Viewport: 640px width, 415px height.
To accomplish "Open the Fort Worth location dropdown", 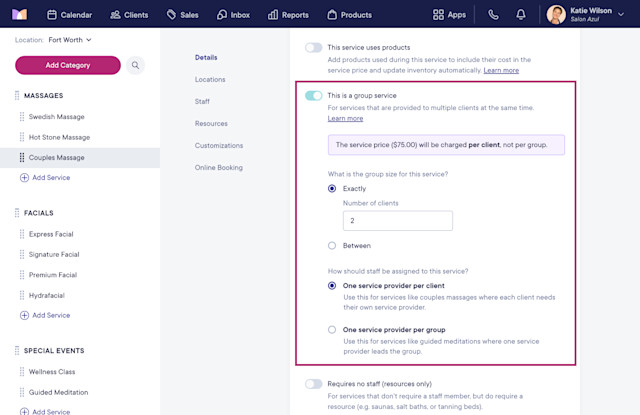I will (70, 40).
